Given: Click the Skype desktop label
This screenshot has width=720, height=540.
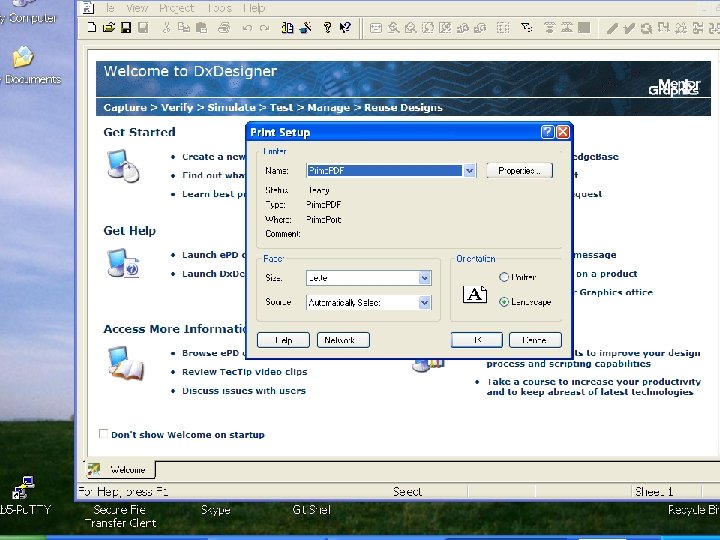Looking at the screenshot, I should tap(216, 510).
